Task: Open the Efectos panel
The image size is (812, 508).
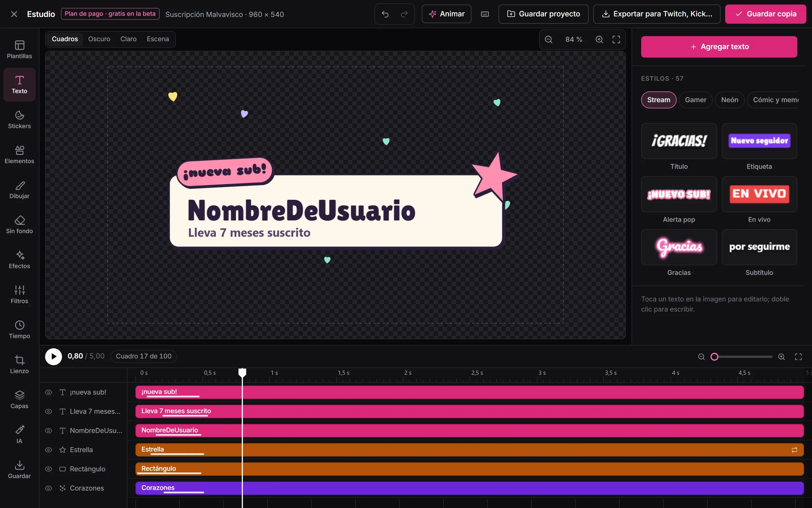Action: (x=19, y=260)
